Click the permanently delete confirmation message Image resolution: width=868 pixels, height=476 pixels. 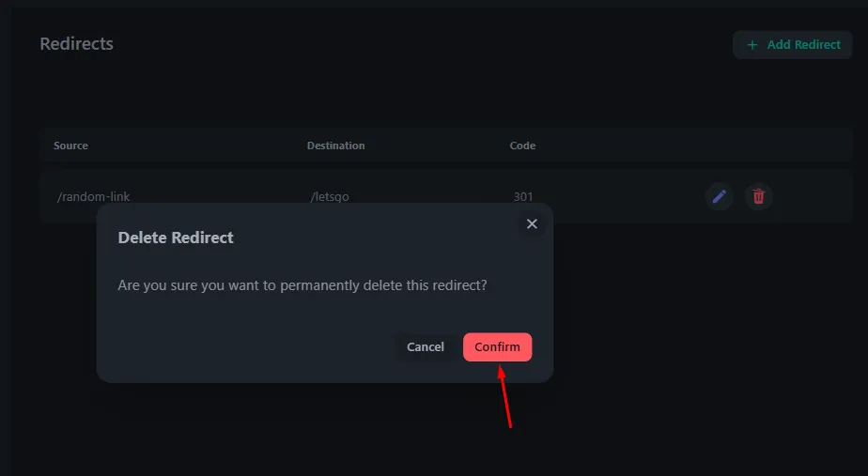pyautogui.click(x=302, y=285)
